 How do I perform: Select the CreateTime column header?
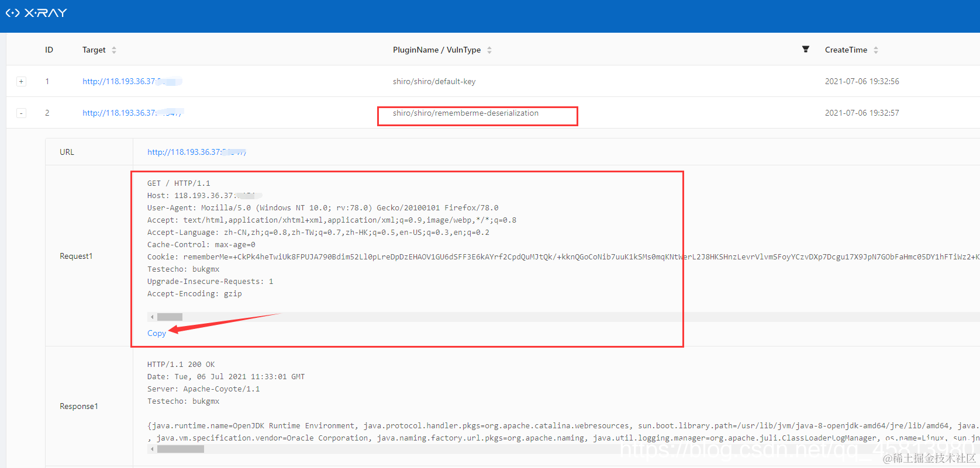[846, 50]
